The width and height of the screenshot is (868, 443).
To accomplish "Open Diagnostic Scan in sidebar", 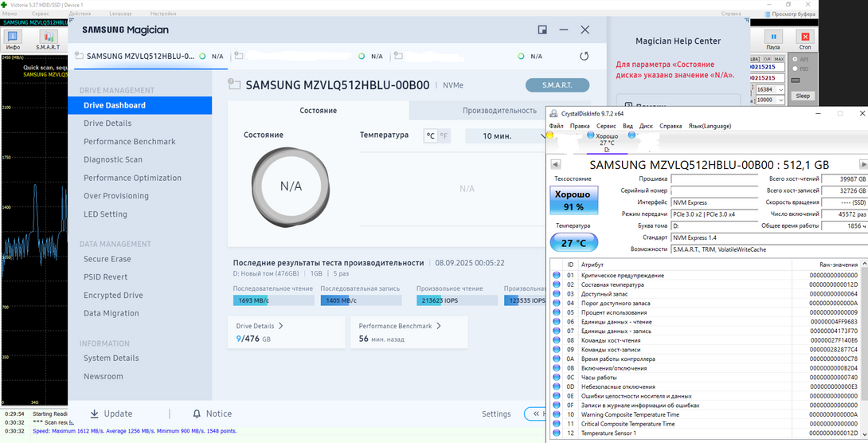I will (x=113, y=159).
